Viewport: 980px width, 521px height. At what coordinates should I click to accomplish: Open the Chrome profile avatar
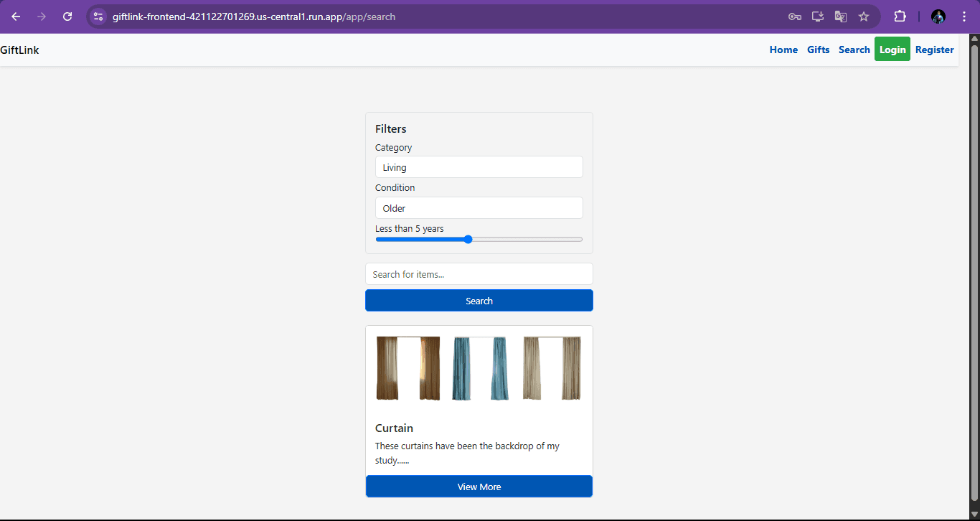(938, 17)
